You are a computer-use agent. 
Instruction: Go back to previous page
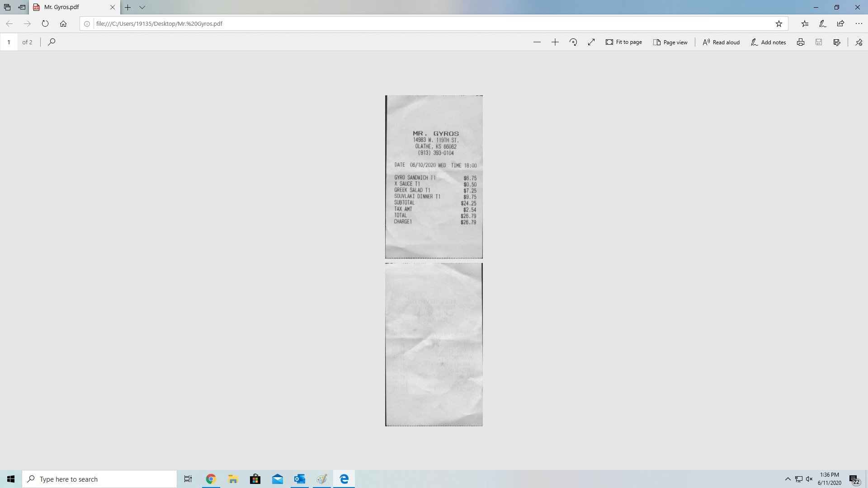[x=9, y=23]
